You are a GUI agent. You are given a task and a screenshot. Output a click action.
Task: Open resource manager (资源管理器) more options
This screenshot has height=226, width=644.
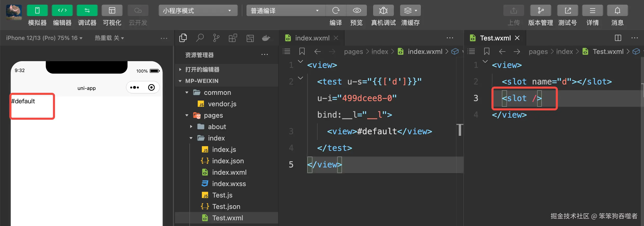point(265,55)
